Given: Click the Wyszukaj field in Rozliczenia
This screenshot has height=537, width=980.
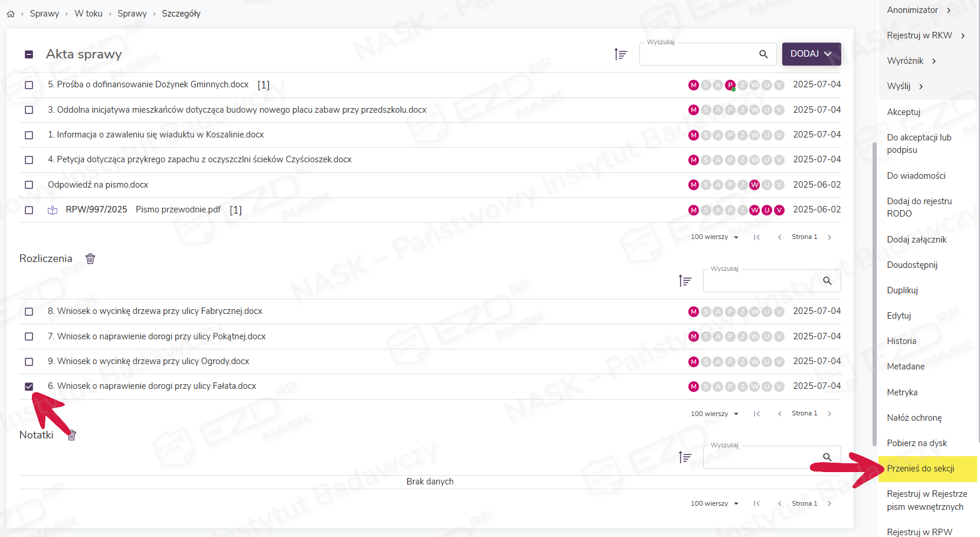Looking at the screenshot, I should (x=762, y=281).
